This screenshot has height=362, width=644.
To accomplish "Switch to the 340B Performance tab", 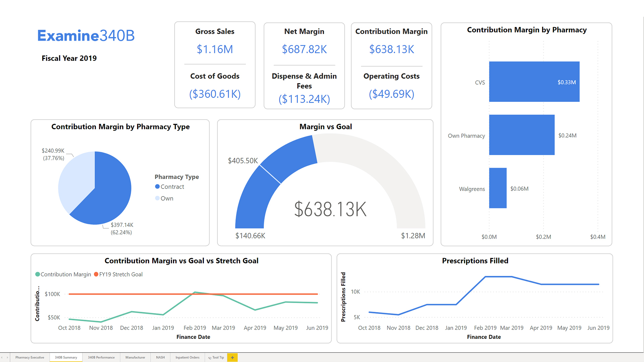I will pyautogui.click(x=101, y=357).
